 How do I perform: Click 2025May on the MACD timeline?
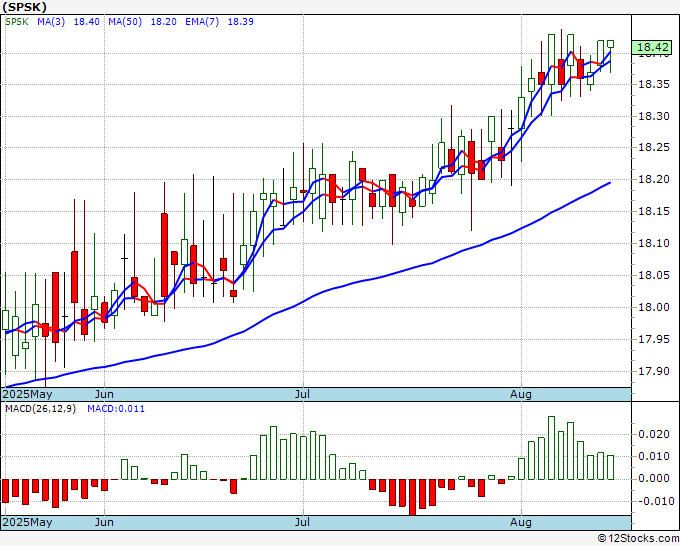(x=27, y=522)
